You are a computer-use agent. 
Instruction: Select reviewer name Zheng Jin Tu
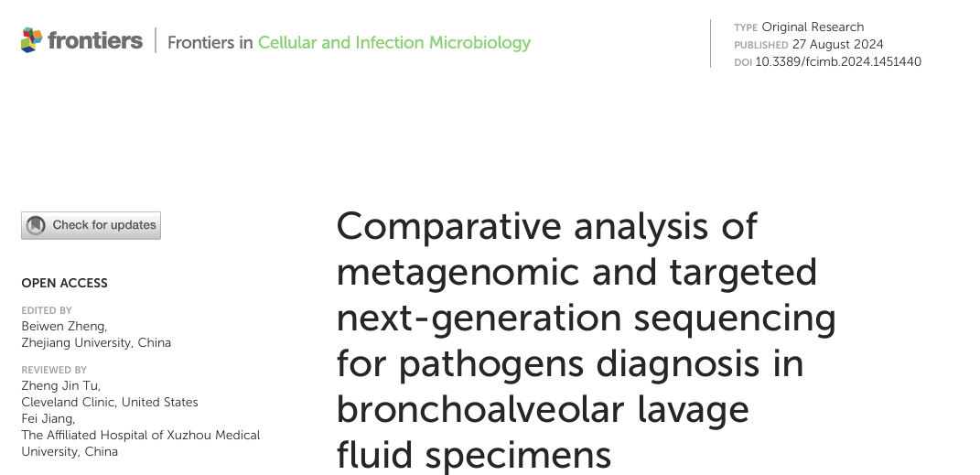click(x=60, y=385)
